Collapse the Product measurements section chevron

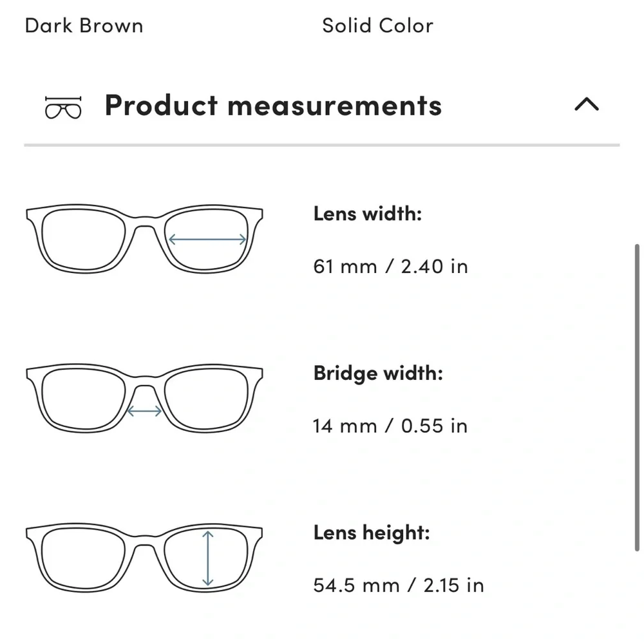coord(586,105)
